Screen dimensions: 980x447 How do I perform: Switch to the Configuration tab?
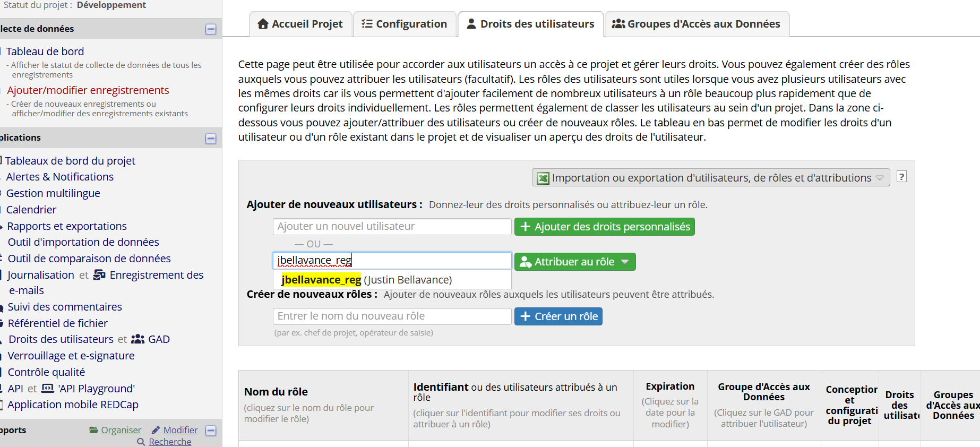(405, 24)
